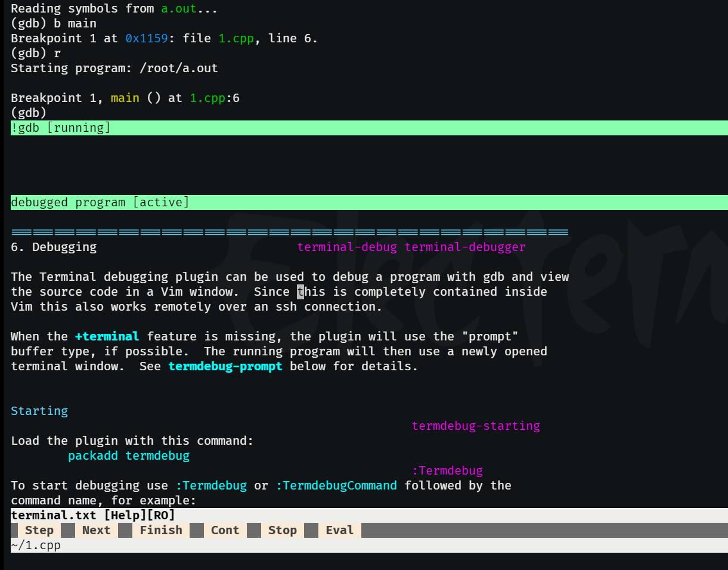Viewport: 728px width, 570px height.
Task: Click the '(gdb) b main' command line
Action: 54,23
